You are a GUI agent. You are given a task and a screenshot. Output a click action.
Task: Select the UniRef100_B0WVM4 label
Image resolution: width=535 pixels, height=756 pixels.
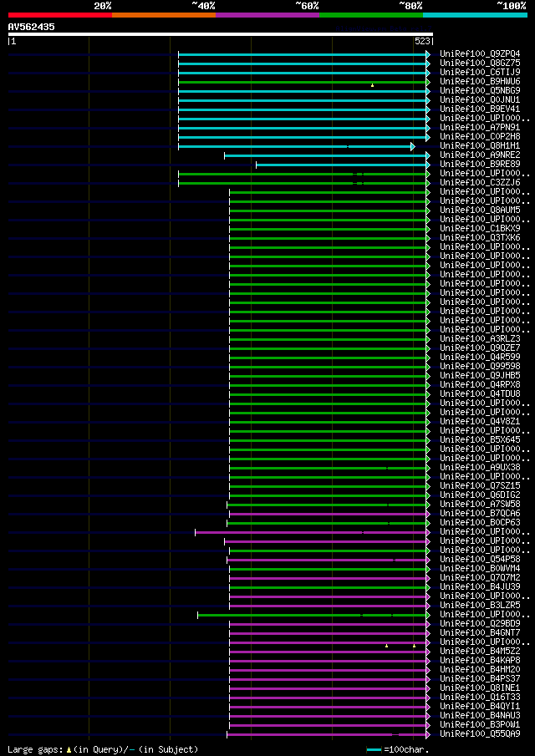(x=480, y=569)
